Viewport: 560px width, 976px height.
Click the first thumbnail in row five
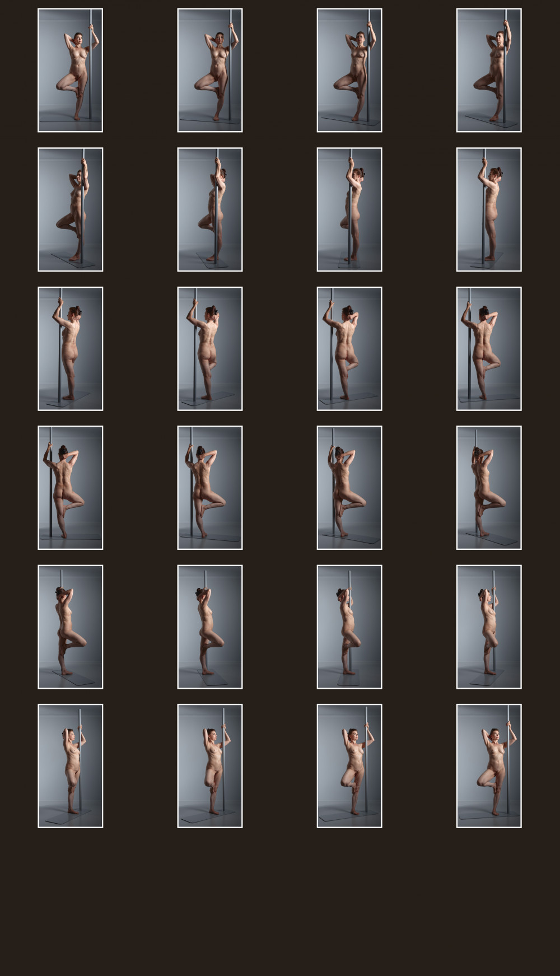click(70, 627)
